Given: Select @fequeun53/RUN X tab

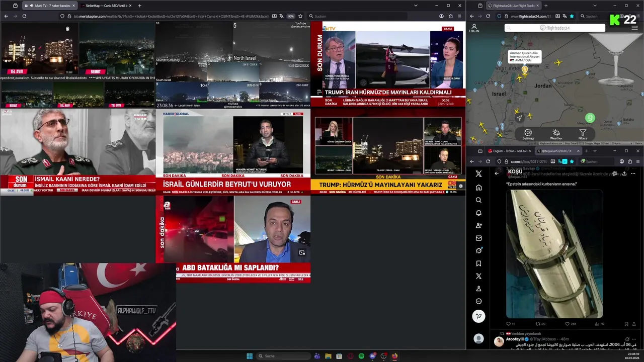Looking at the screenshot, I should 558,151.
